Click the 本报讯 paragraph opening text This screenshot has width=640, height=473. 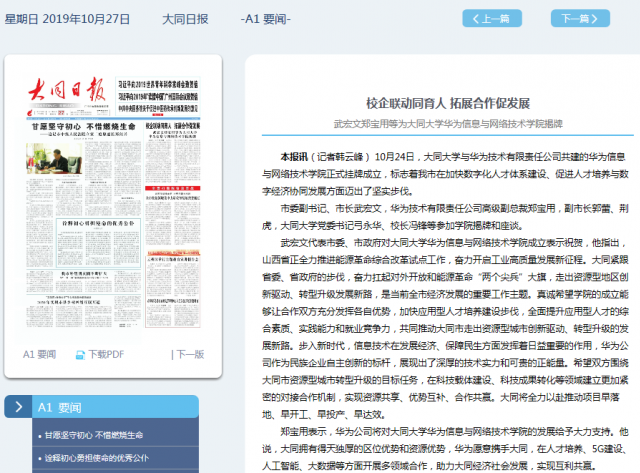(x=294, y=157)
